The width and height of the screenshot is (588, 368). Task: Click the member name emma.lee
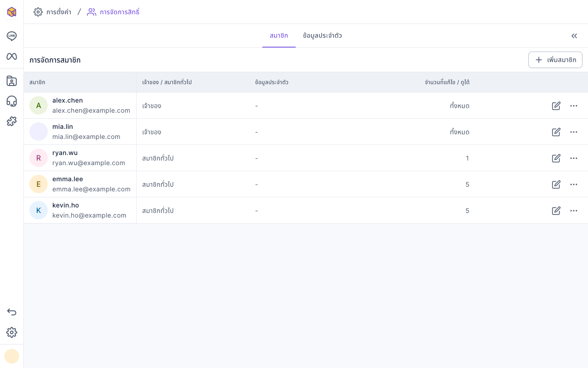point(68,179)
